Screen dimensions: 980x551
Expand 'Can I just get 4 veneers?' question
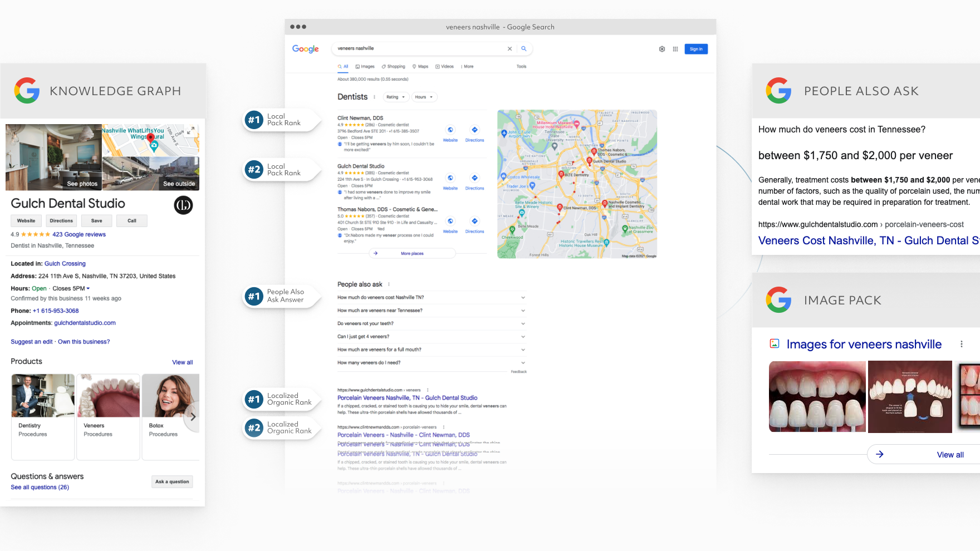(432, 337)
